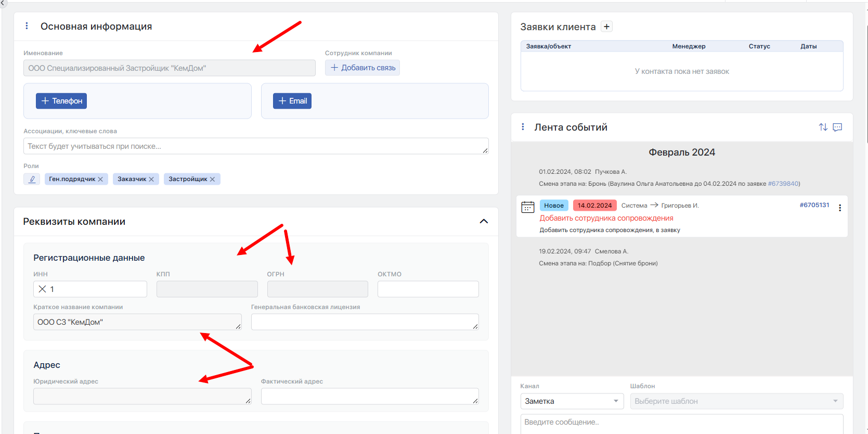Open the Добавить сотрудника сопровождения task link
Screen dimensions: 868x434
pyautogui.click(x=606, y=218)
